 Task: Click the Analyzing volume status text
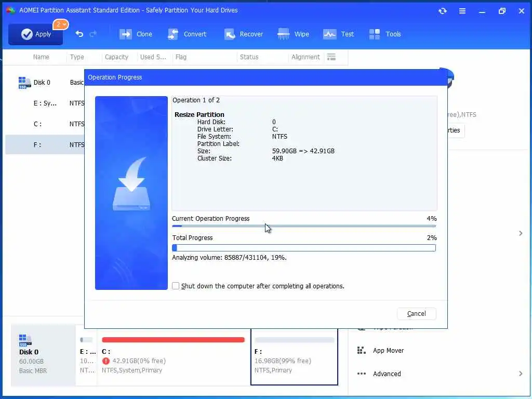point(229,258)
